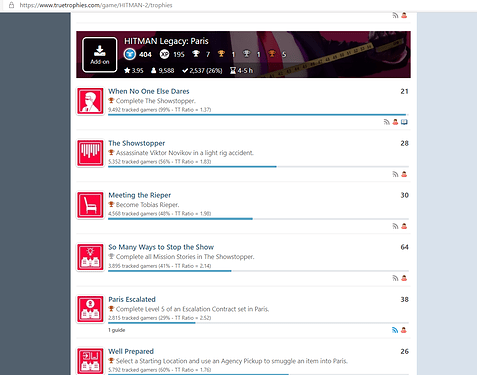Click score 26 for Well Prepared
This screenshot has width=477, height=375.
(404, 351)
